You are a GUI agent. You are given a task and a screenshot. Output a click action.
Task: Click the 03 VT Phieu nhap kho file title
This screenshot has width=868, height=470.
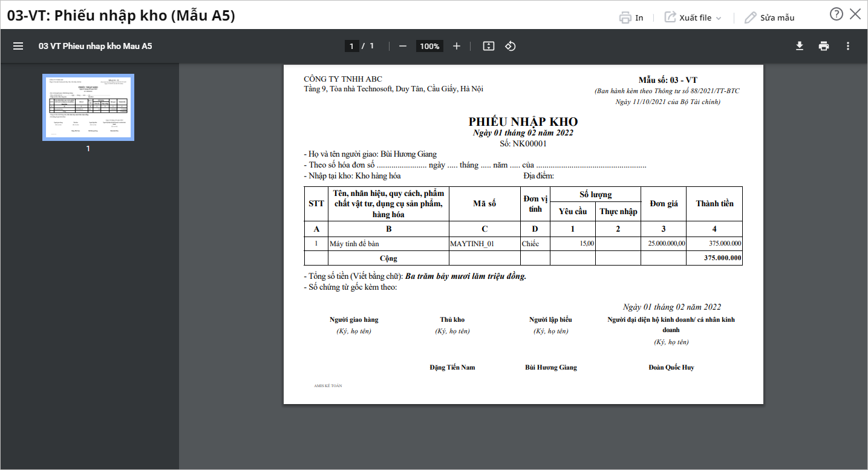96,46
